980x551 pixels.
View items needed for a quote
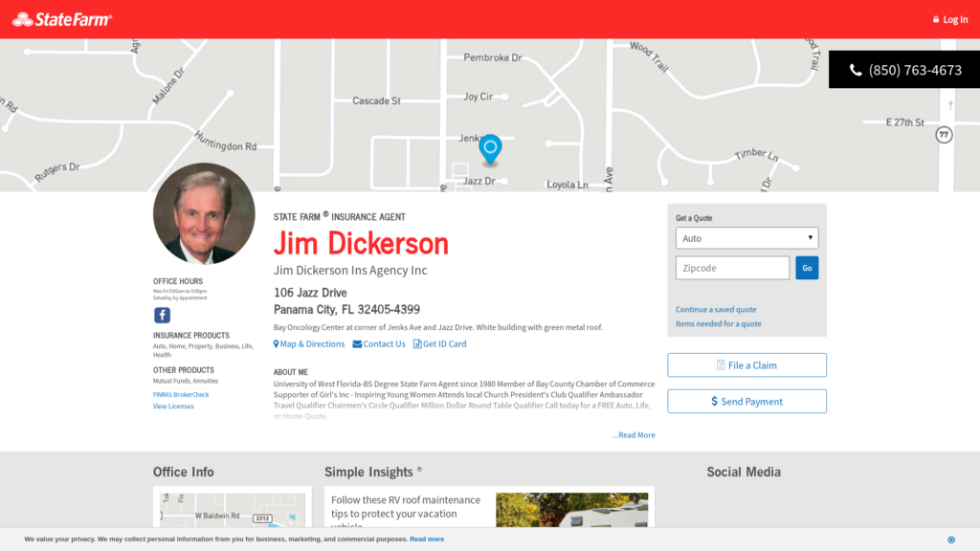719,324
